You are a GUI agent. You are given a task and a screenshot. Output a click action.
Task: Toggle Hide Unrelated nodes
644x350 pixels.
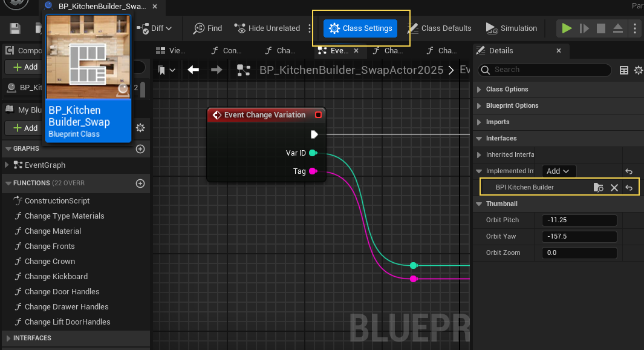(x=267, y=28)
